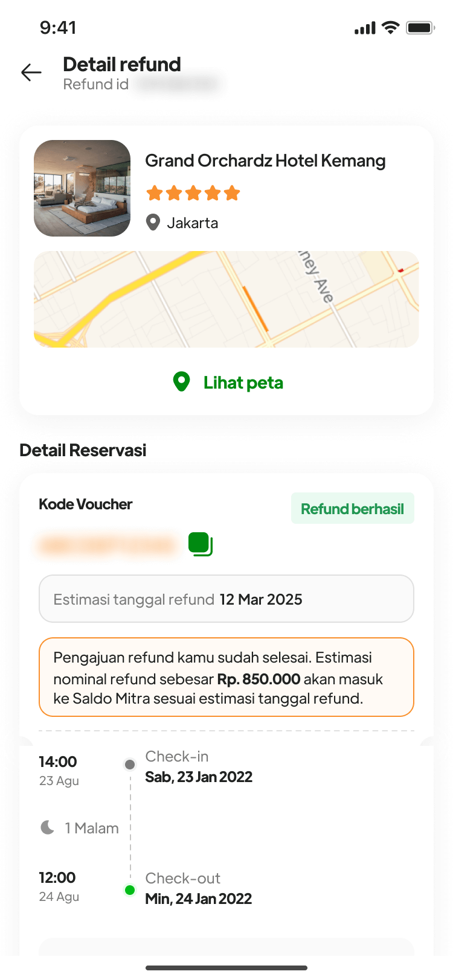Viewport: 453px width, 980px height.
Task: Select the Estimasi tanggal refund field
Action: [226, 599]
